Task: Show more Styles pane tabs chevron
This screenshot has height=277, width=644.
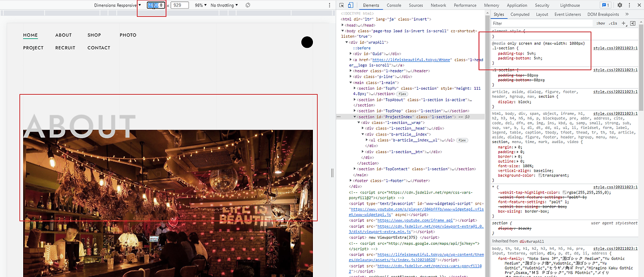Action: point(627,15)
